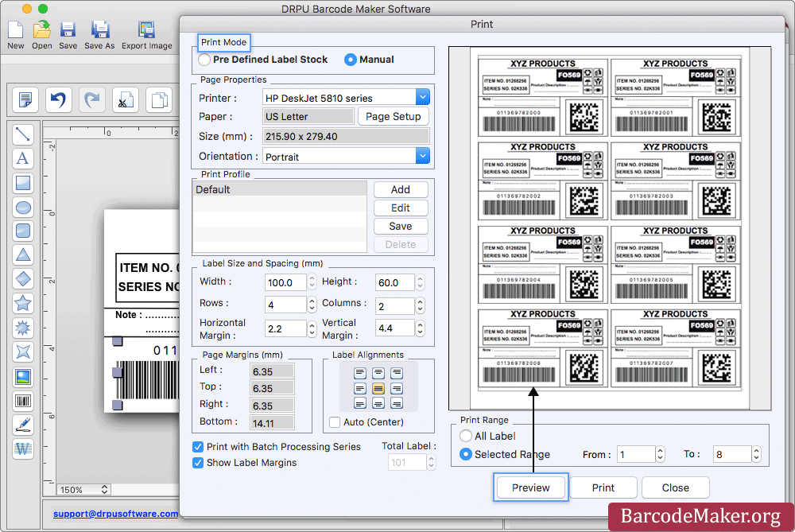795x532 pixels.
Task: Open the Printer dropdown
Action: click(x=423, y=97)
